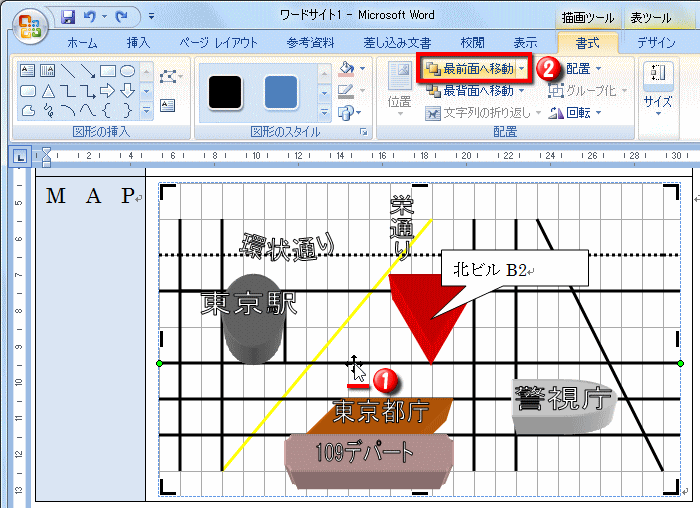
Task: Open the サイズ size menu
Action: coord(658,89)
